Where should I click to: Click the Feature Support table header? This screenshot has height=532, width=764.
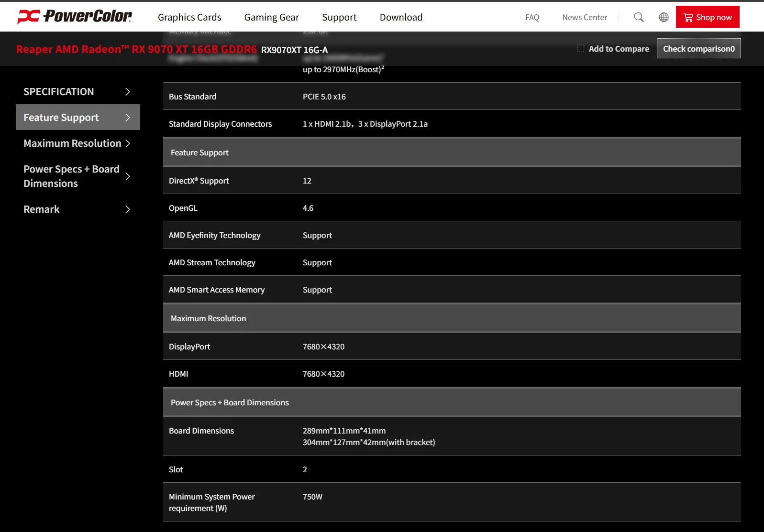[x=199, y=152]
